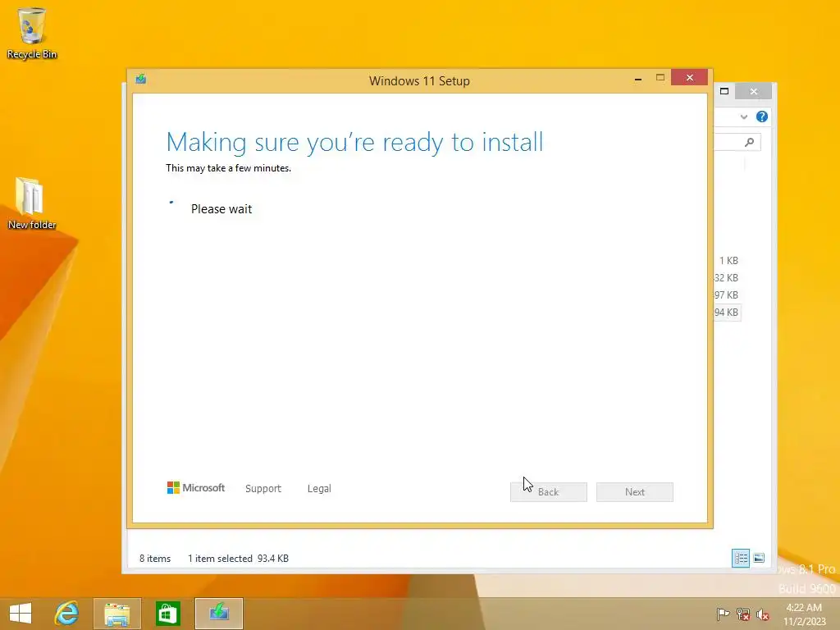Switch File Explorer to details view
This screenshot has width=840, height=630.
pyautogui.click(x=741, y=558)
